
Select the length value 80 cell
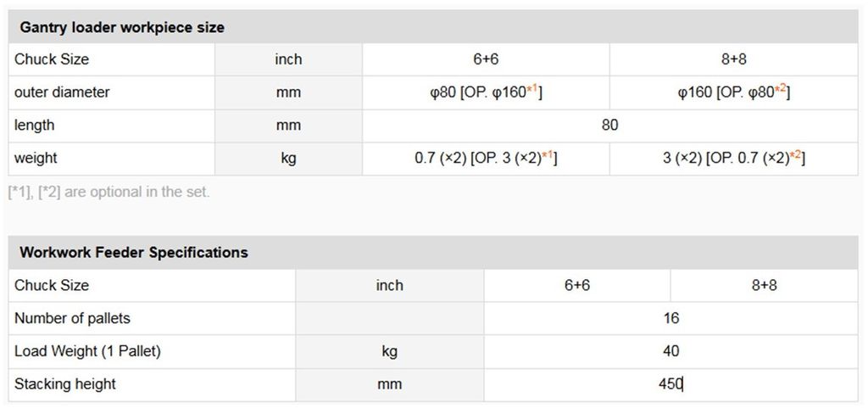[x=609, y=126]
